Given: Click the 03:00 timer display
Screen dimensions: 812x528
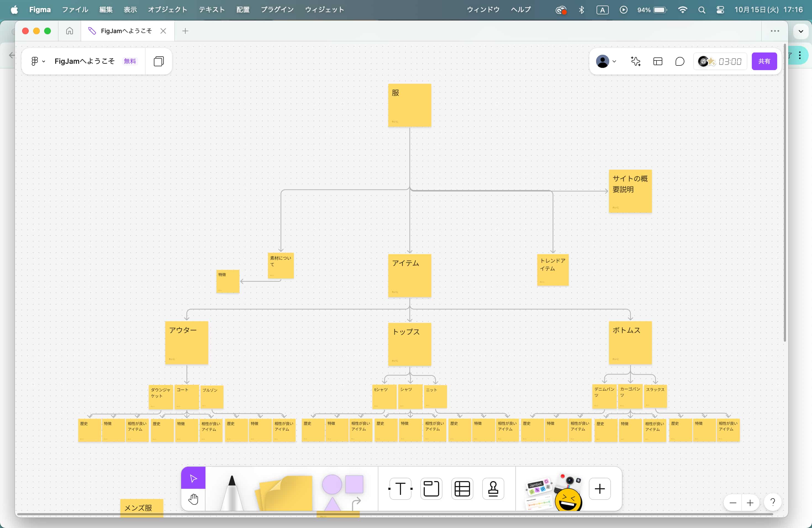Looking at the screenshot, I should (730, 61).
